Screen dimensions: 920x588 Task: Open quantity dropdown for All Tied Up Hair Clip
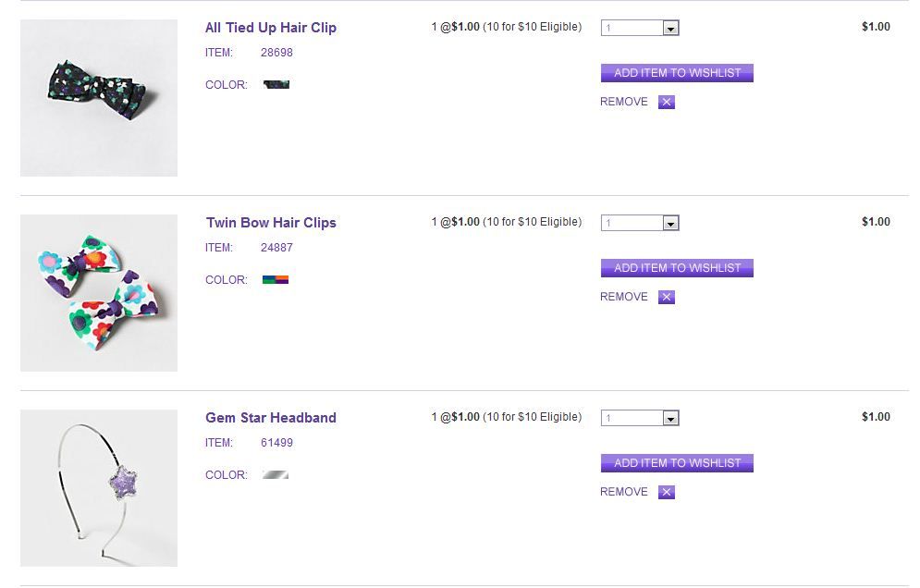[x=640, y=29]
